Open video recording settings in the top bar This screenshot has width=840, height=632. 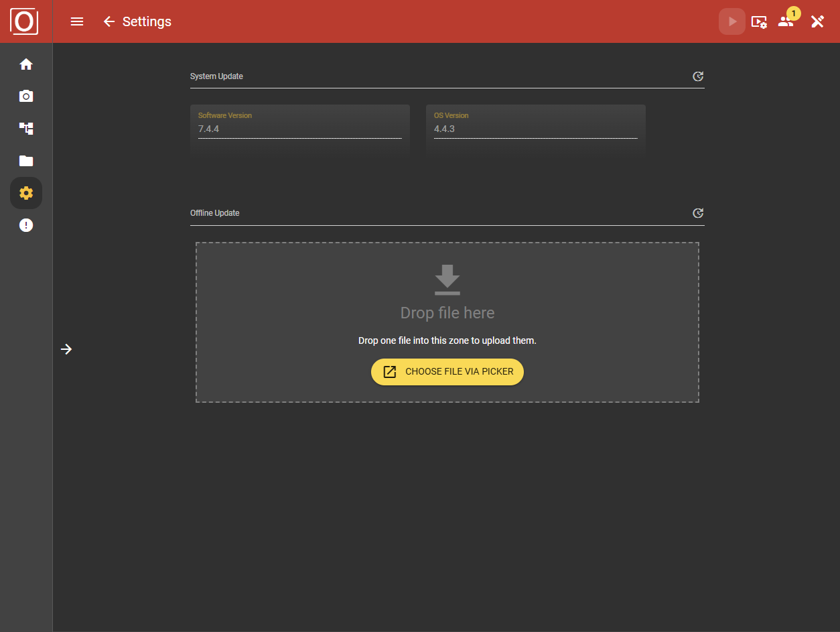coord(759,21)
